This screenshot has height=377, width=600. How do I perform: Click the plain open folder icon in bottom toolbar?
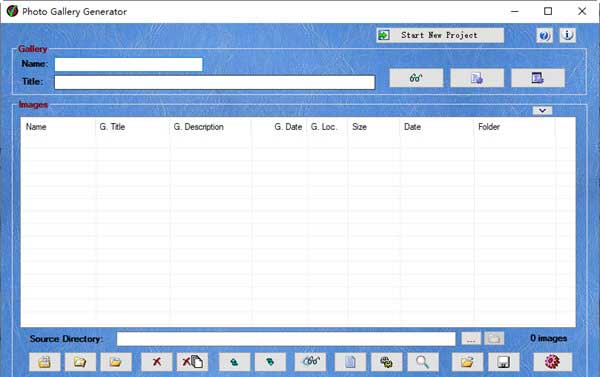(116, 362)
